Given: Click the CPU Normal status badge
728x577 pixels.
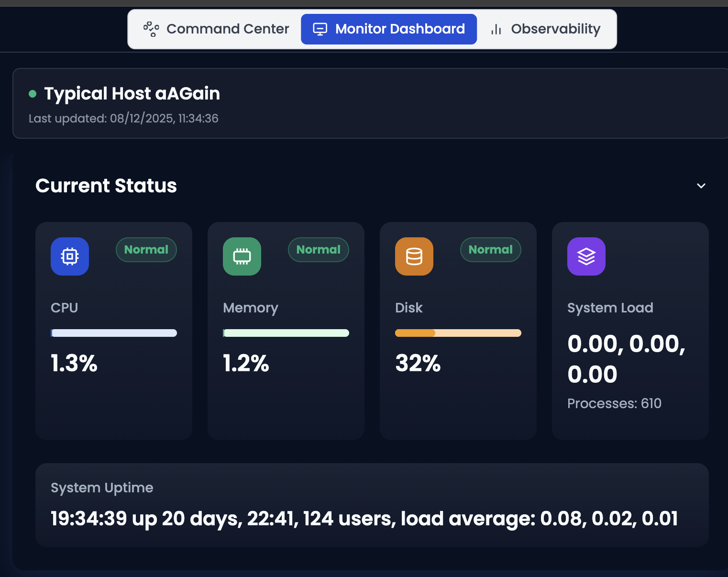Looking at the screenshot, I should 146,250.
